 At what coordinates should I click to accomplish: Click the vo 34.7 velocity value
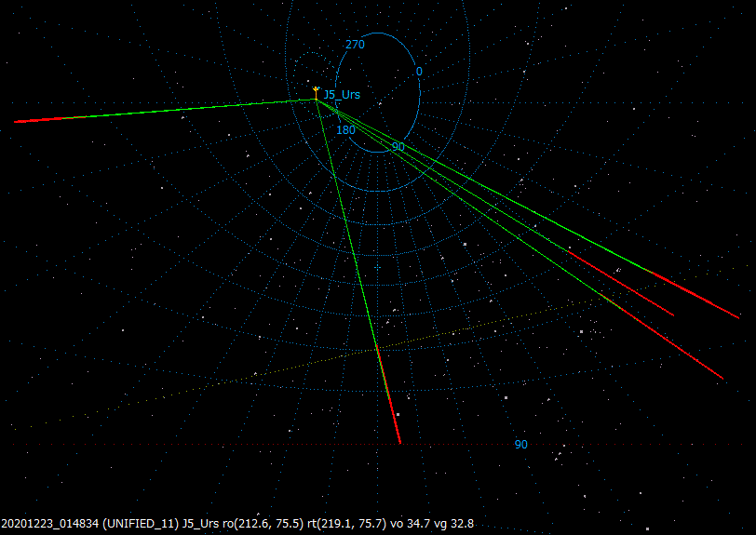(410, 524)
